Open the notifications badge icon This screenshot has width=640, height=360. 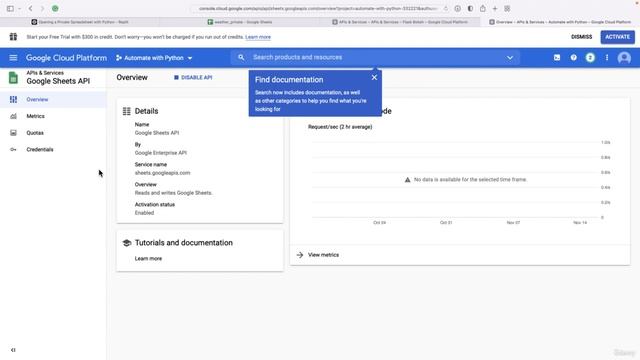pyautogui.click(x=590, y=58)
